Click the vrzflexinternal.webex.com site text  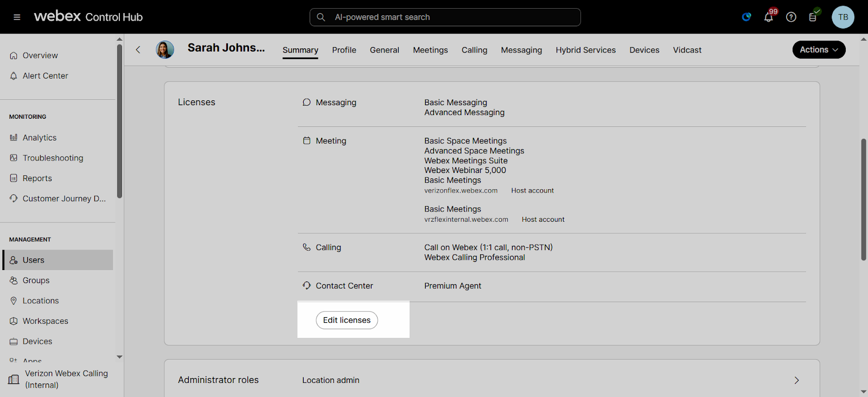(x=466, y=220)
